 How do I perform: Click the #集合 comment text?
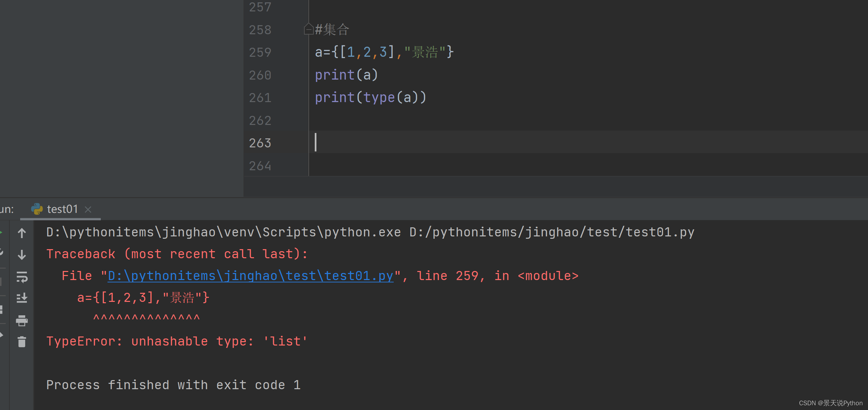[332, 30]
